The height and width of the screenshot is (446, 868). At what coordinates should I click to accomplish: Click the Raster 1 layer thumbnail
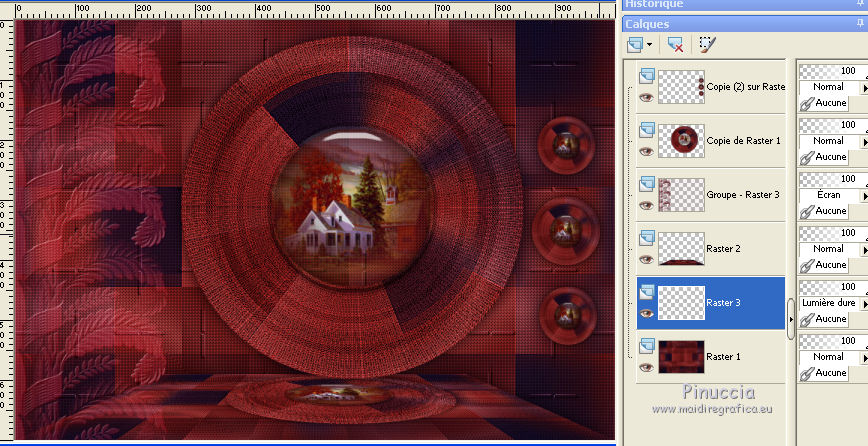[x=681, y=357]
